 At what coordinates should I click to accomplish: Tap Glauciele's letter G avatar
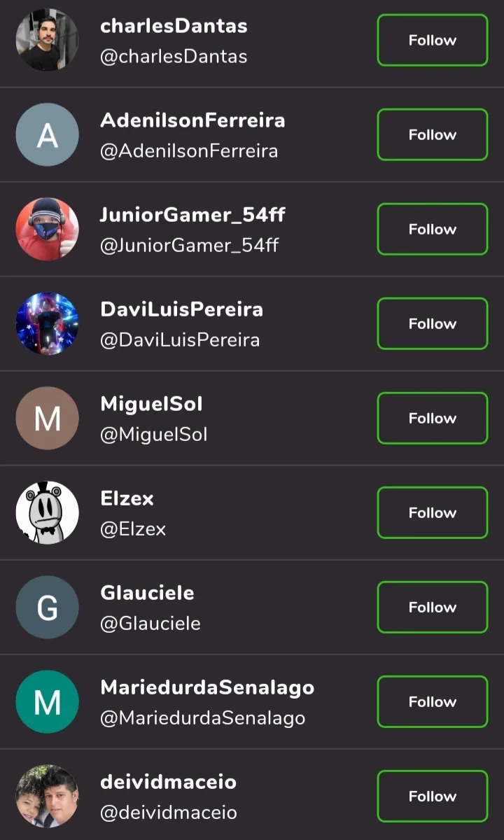[x=48, y=608]
